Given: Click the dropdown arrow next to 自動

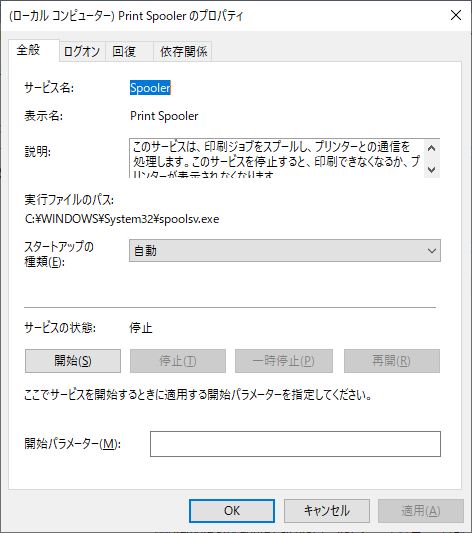Looking at the screenshot, I should click(432, 251).
